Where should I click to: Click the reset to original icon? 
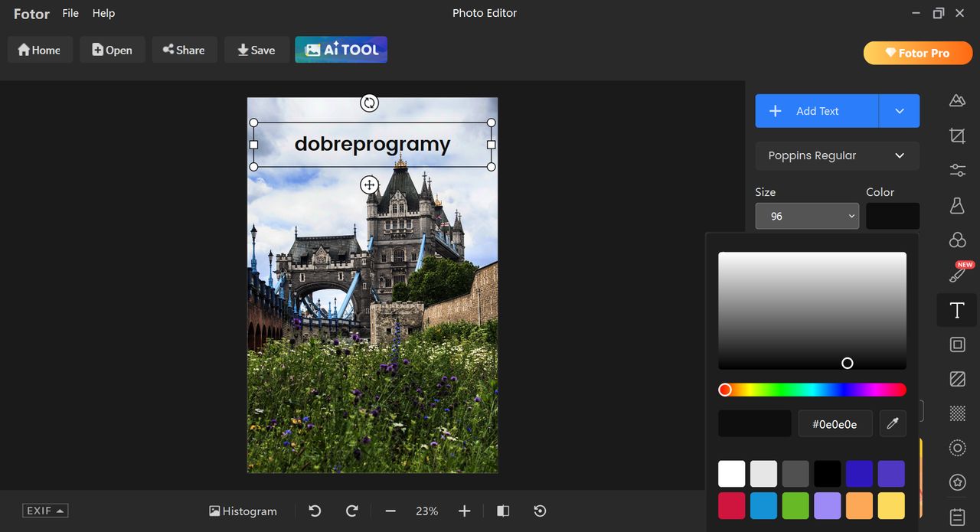click(540, 511)
